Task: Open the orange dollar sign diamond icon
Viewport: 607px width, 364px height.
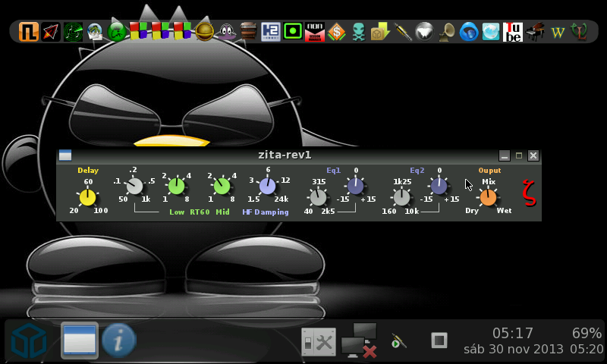Action: click(337, 31)
